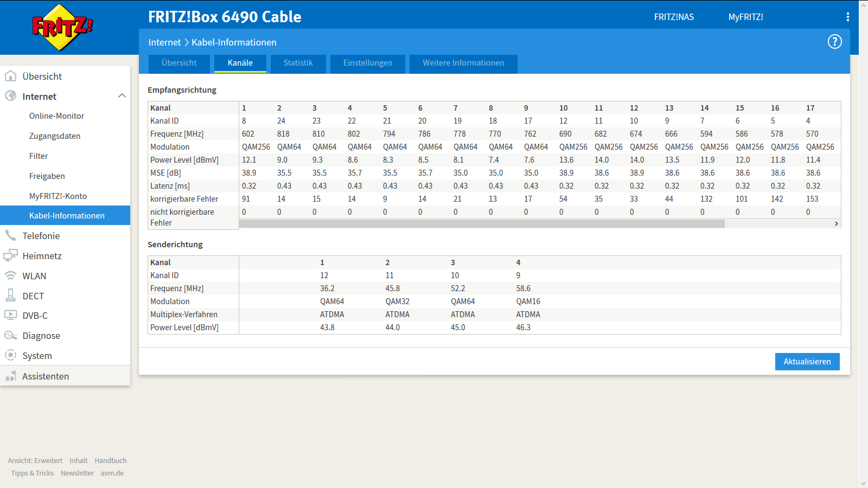Click the horizontal scrollbar of channel table

pos(482,223)
